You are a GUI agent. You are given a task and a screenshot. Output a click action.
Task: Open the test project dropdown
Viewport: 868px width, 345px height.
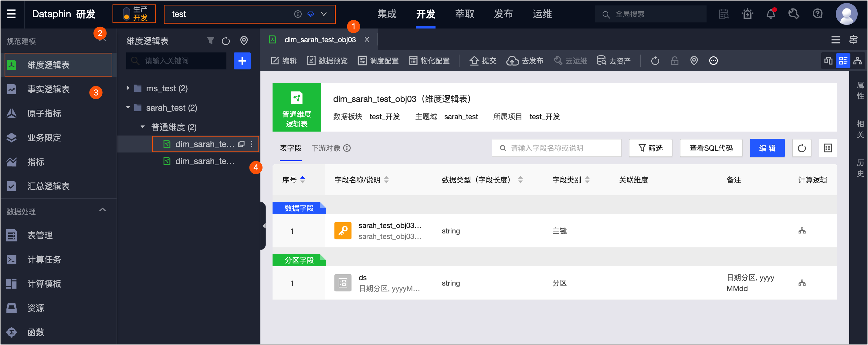coord(324,14)
